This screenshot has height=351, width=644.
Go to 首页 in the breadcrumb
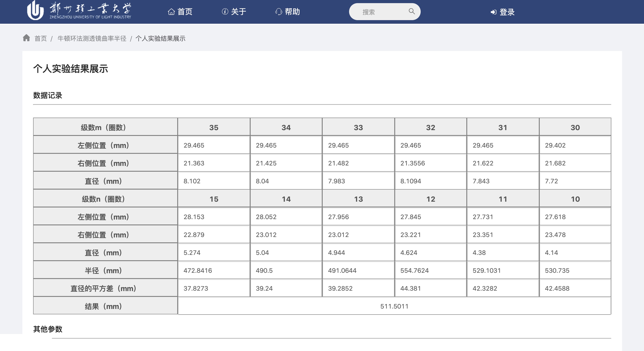[x=41, y=38]
